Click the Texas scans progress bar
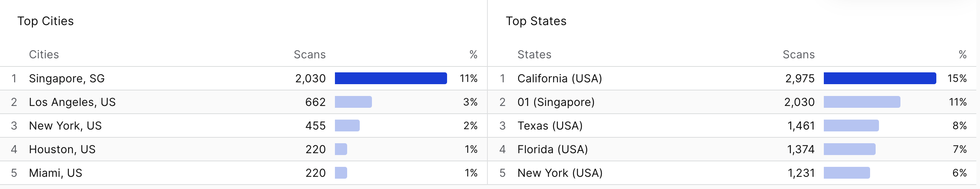Image resolution: width=980 pixels, height=189 pixels. [852, 126]
